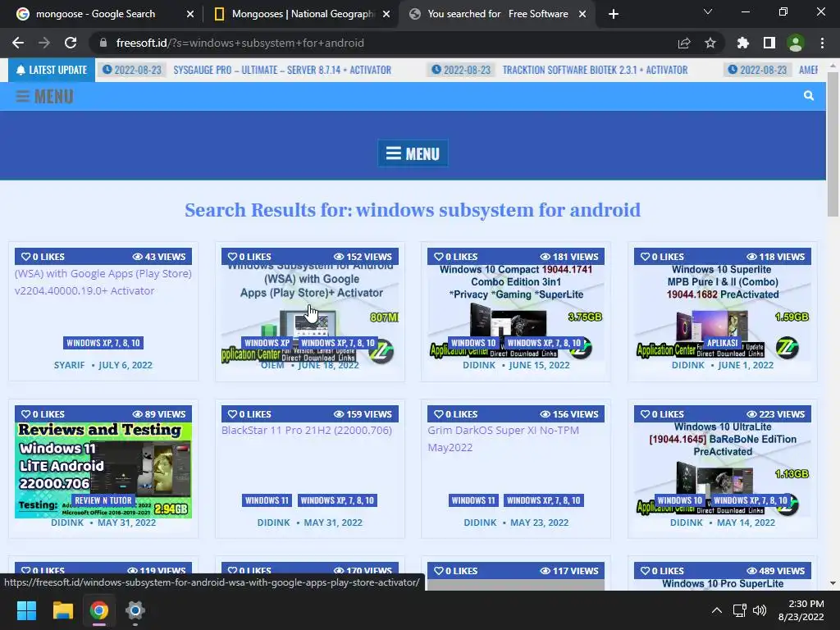Click the 489 VIEWS counter
Screen dimensions: 840x630
point(776,571)
